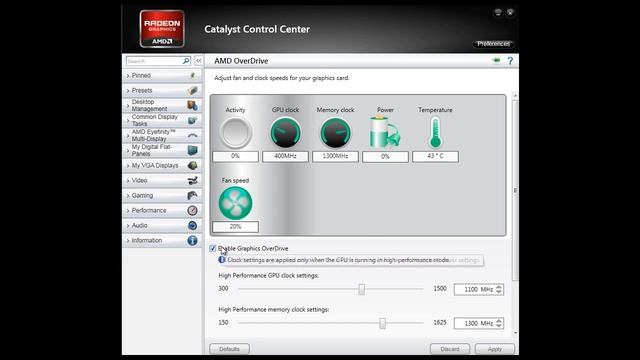This screenshot has width=640, height=360.
Task: Click GPU clock MHz stepper arrows
Action: pyautogui.click(x=499, y=289)
